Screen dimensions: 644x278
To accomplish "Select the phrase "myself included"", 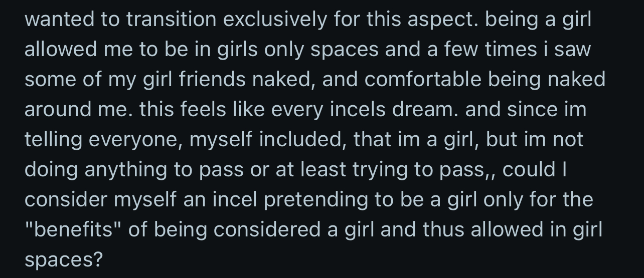I will pyautogui.click(x=268, y=139).
